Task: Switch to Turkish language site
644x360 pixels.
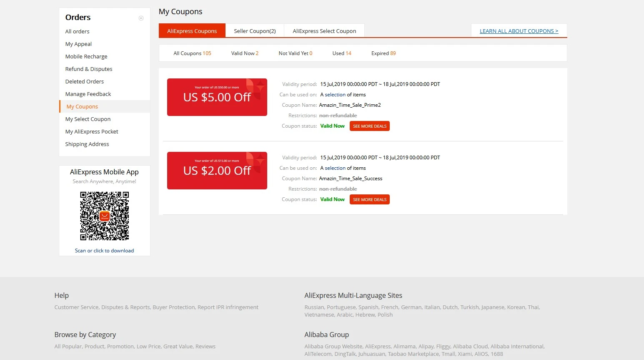Action: click(470, 307)
